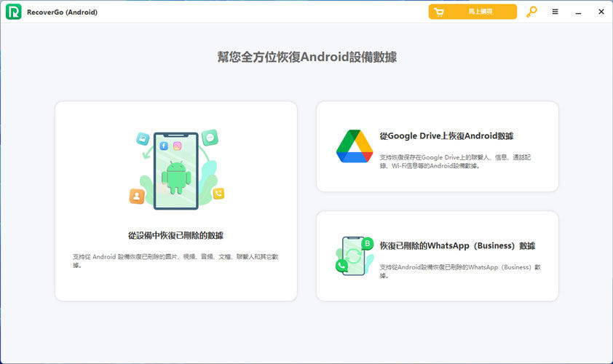Open the registration key icon
Viewport: 613px width, 364px height.
(x=531, y=12)
